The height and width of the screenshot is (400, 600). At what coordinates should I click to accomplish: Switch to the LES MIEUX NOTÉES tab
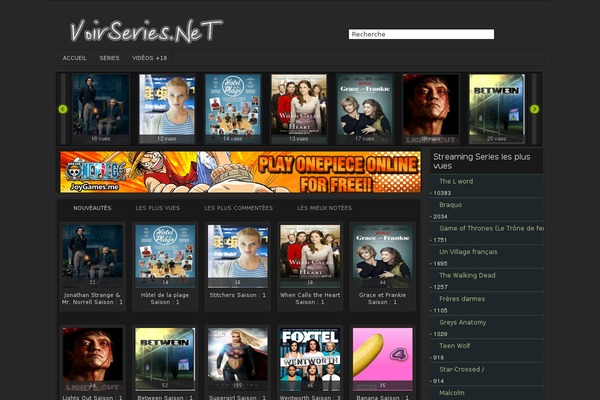pyautogui.click(x=324, y=208)
